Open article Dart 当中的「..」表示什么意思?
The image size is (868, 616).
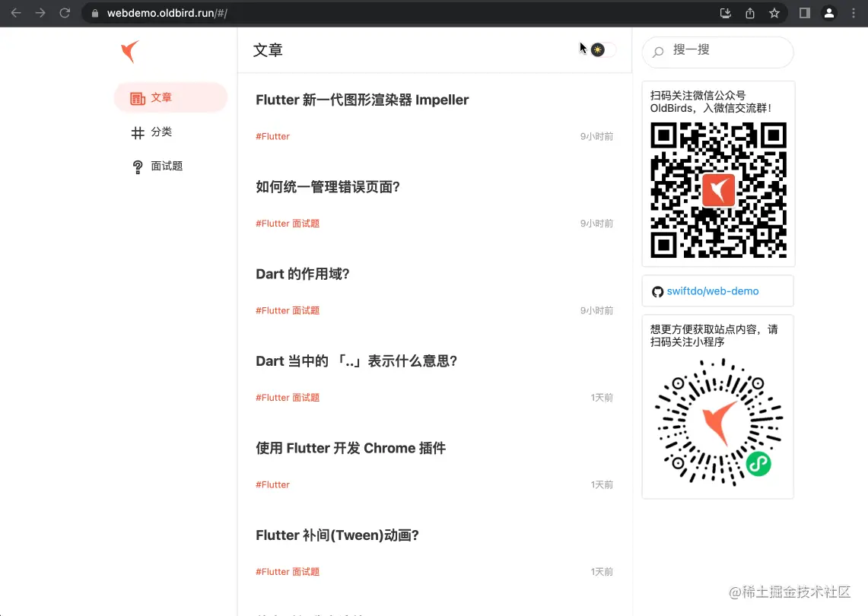[356, 361]
